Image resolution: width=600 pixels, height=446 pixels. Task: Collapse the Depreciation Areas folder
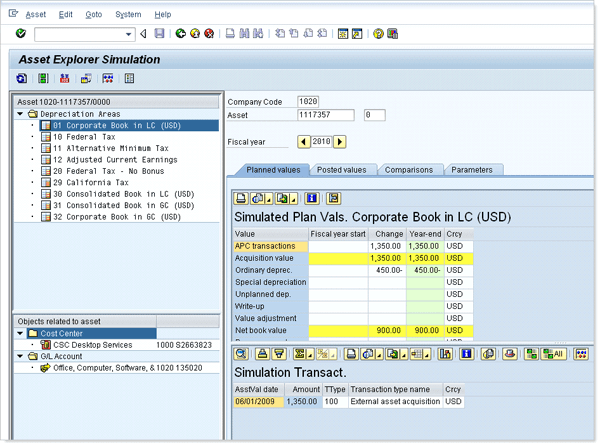(x=21, y=114)
